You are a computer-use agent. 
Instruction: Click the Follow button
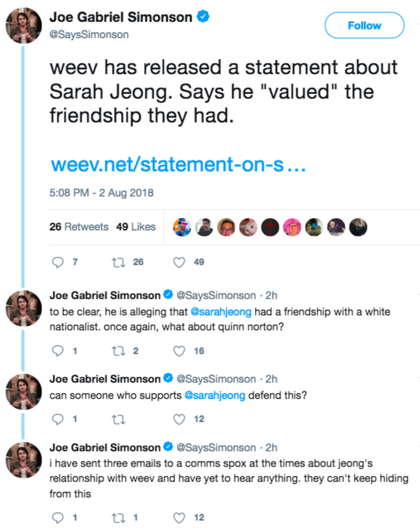tap(364, 26)
